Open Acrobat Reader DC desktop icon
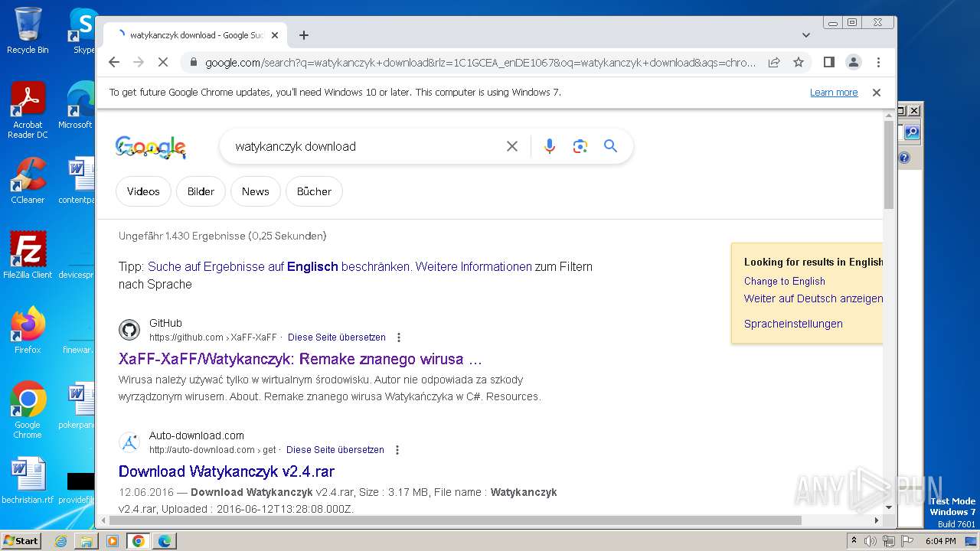Image resolution: width=980 pixels, height=551 pixels. pyautogui.click(x=28, y=111)
